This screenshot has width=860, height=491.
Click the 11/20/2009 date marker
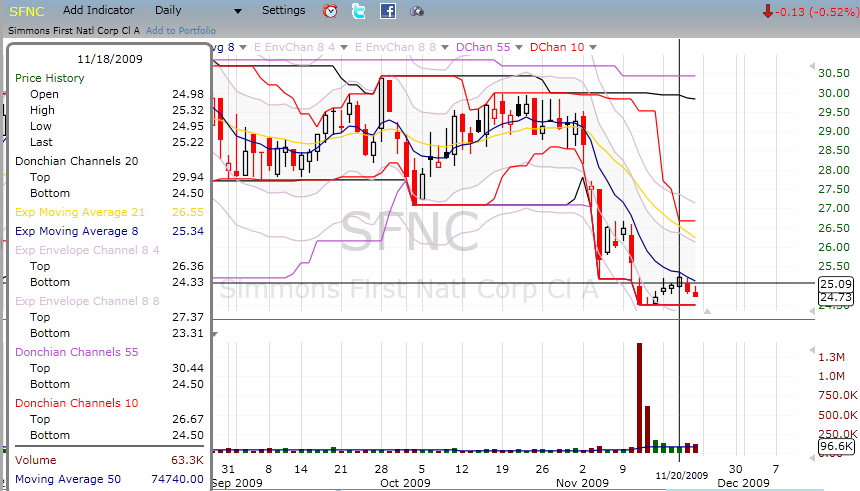click(x=682, y=475)
